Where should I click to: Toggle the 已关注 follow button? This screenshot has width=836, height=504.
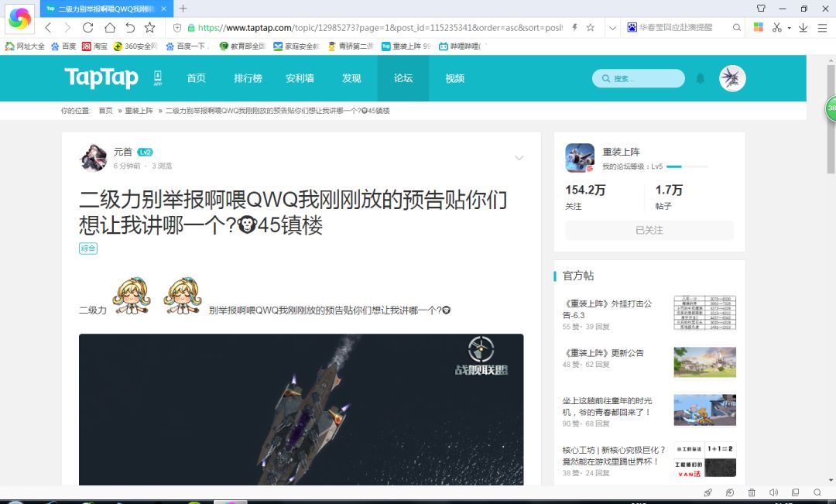(649, 231)
